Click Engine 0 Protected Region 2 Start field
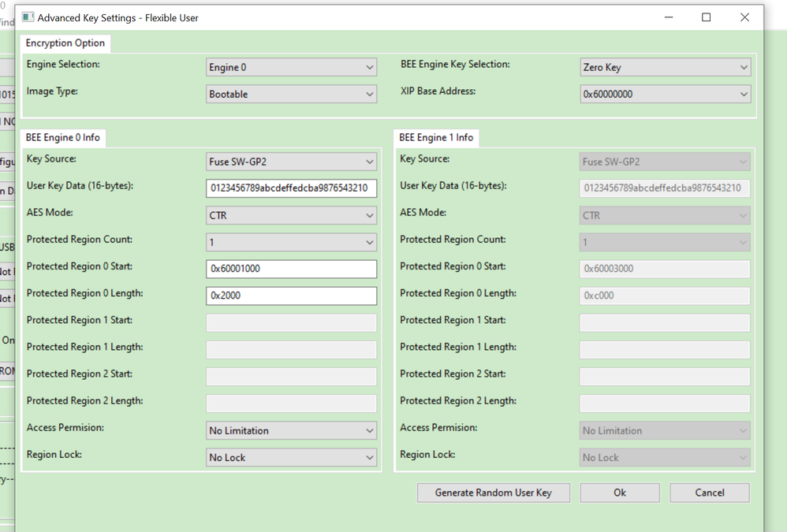 pos(291,376)
